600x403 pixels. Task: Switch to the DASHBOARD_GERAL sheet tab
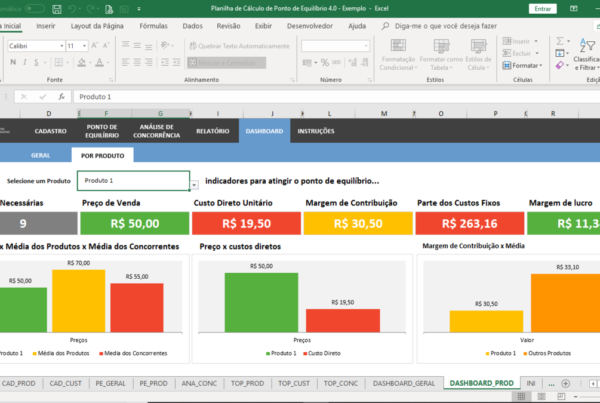tap(404, 383)
